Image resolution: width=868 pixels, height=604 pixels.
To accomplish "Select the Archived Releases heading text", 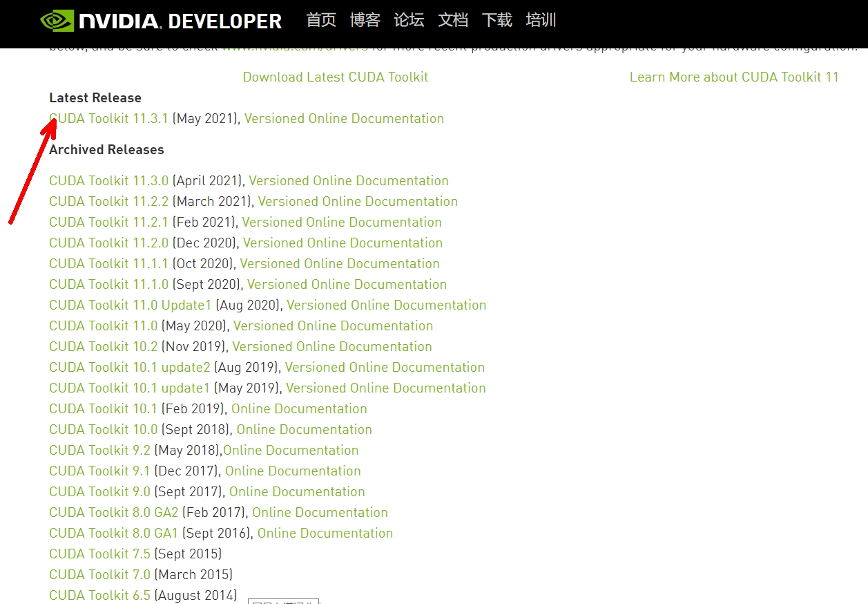I will pyautogui.click(x=106, y=149).
